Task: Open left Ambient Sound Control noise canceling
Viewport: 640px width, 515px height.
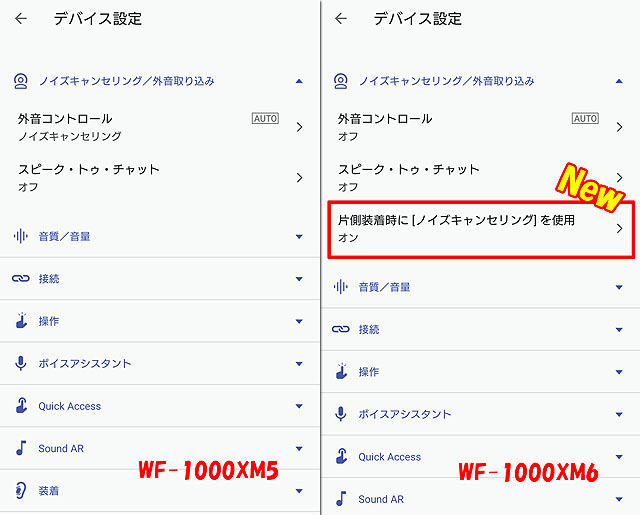Action: [160, 126]
